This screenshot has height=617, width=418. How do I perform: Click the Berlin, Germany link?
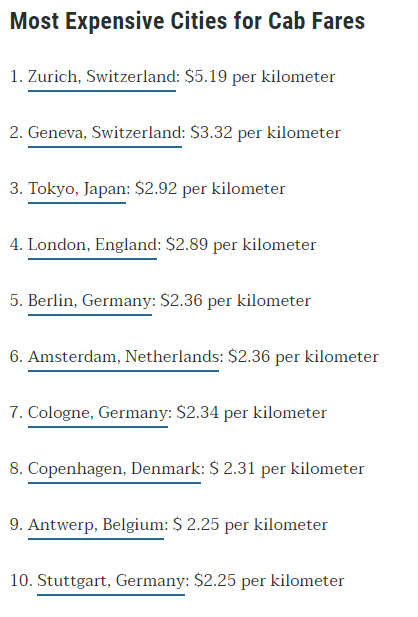[x=90, y=301]
